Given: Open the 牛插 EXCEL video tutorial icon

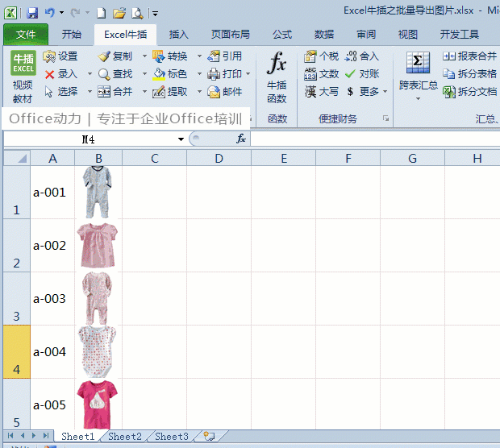Looking at the screenshot, I should (23, 63).
